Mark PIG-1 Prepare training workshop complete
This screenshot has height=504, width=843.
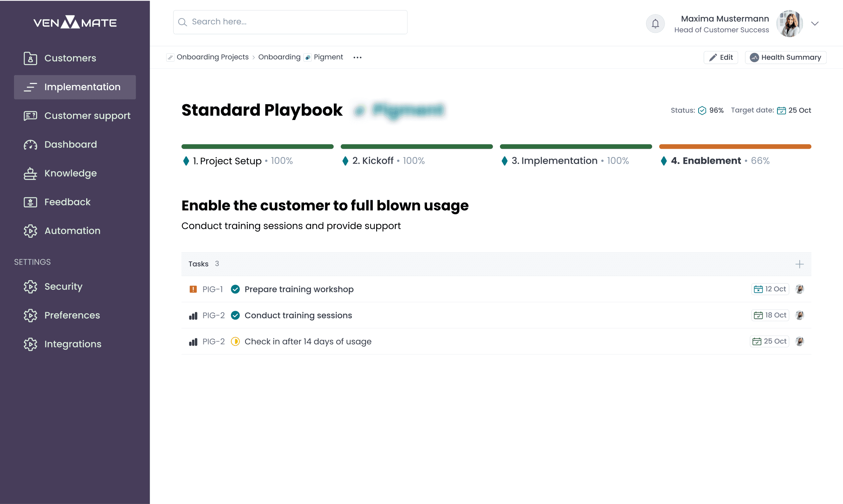235,289
